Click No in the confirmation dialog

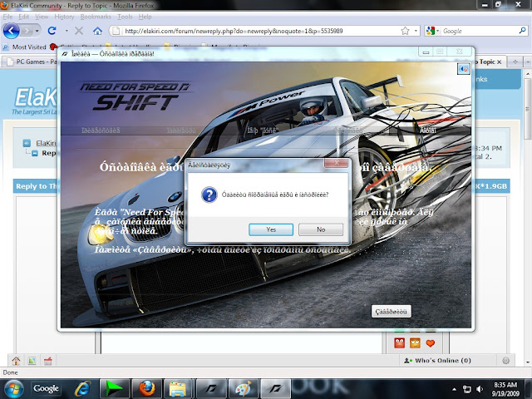tap(321, 229)
